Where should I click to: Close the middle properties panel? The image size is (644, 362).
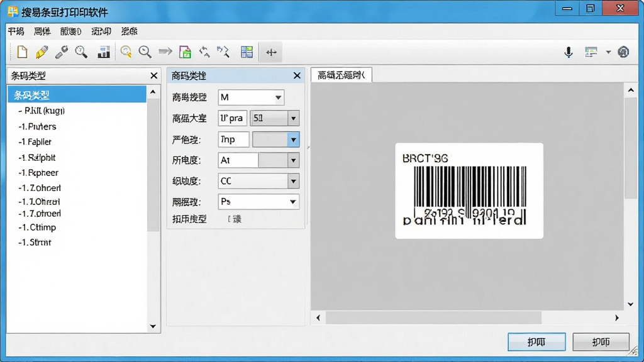pos(297,75)
